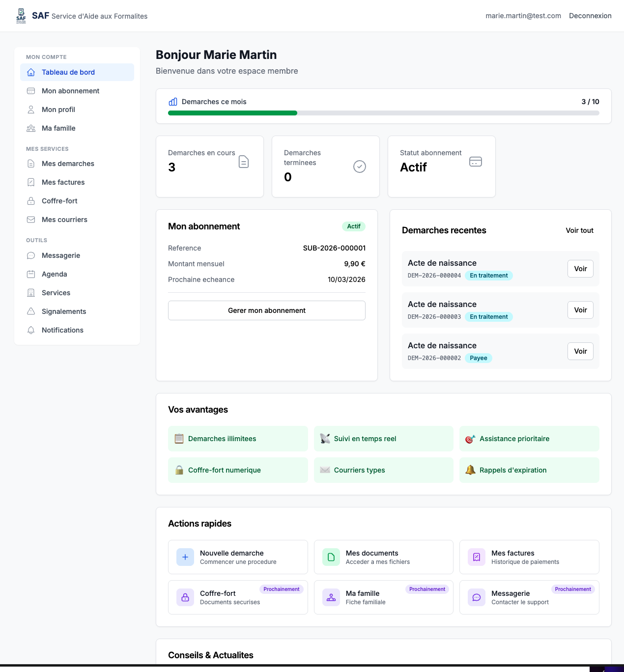Click the Coffre-fort lock icon in Actions rapides
Image resolution: width=624 pixels, height=672 pixels.
[185, 597]
